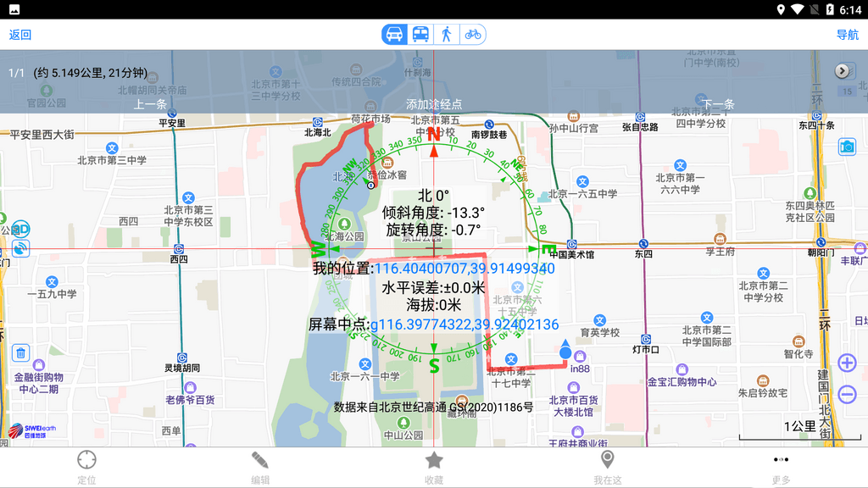Tap 东四奥林匹克社区公园 park icon
Screen dimensions: 868x488
click(x=810, y=193)
